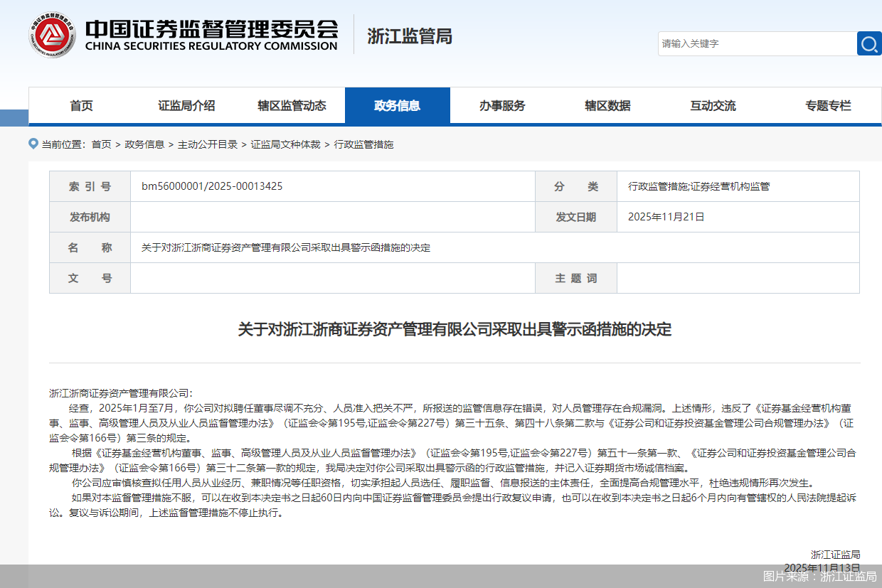
Task: Click the 浙江监管局 header text
Action: (408, 36)
